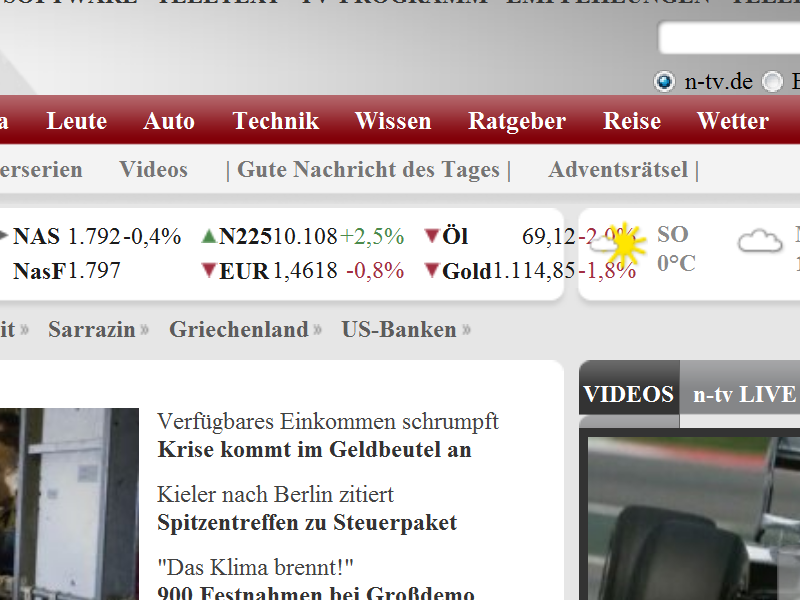Navigate to the Ratgeber section

(517, 122)
